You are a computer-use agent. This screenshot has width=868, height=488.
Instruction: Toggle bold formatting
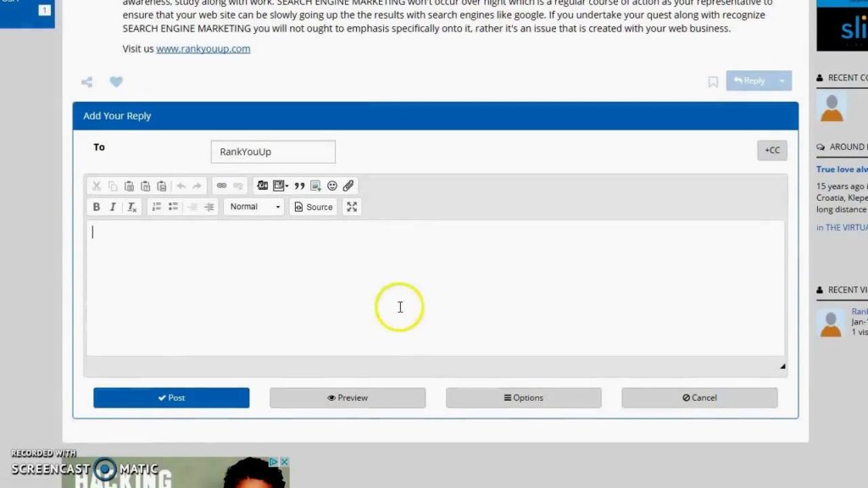coord(97,207)
